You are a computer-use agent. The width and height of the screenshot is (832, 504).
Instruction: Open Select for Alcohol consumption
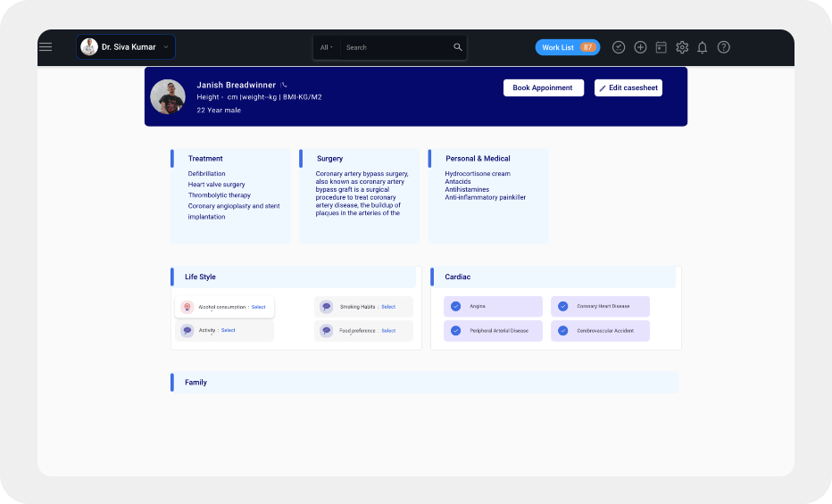pyautogui.click(x=258, y=307)
